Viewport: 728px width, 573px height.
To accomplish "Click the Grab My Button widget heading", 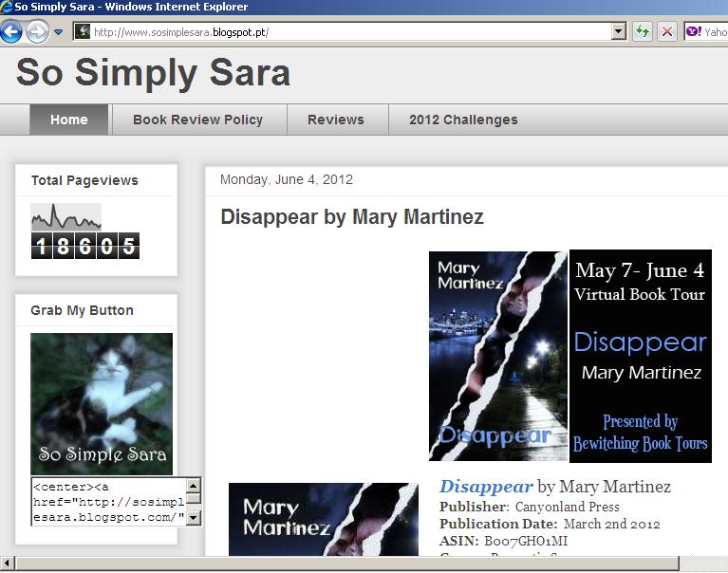I will tap(83, 310).
